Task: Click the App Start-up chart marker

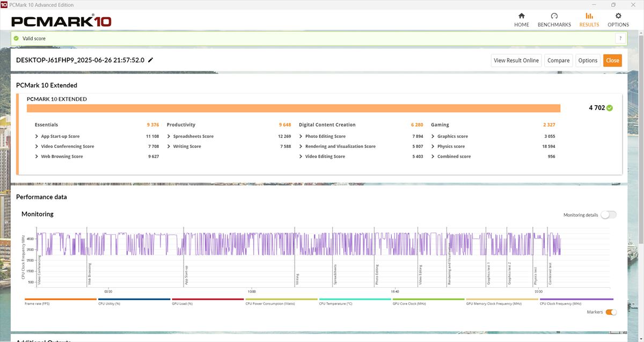Action: coord(186,274)
